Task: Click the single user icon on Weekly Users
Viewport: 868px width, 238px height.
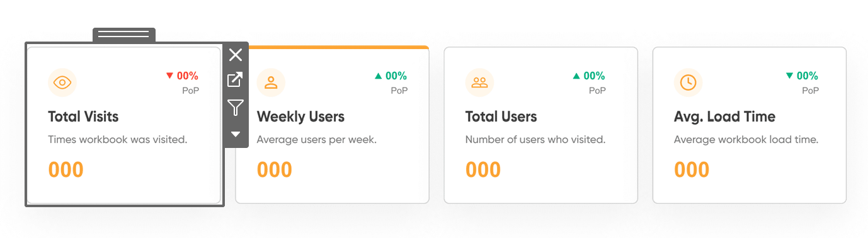Action: coord(271,82)
